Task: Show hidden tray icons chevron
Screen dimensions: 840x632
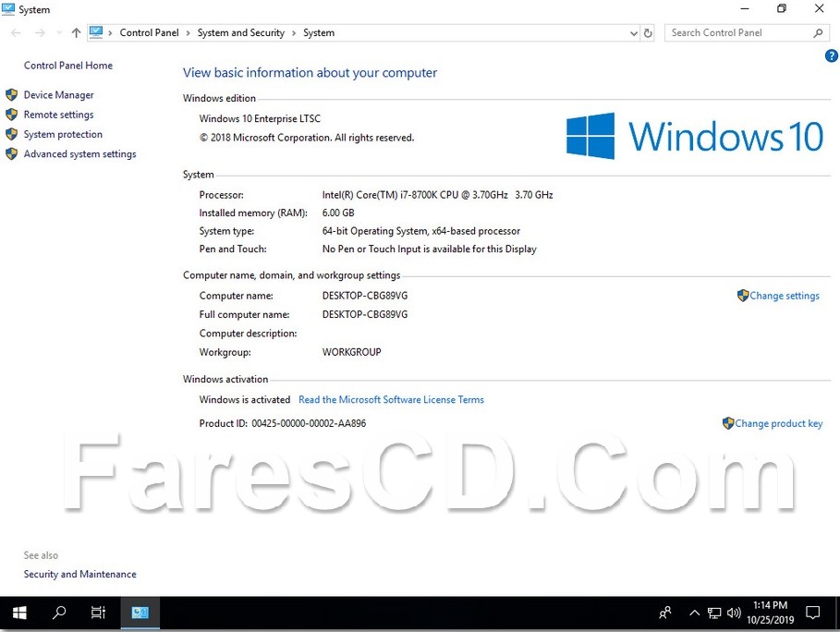Action: pos(694,613)
